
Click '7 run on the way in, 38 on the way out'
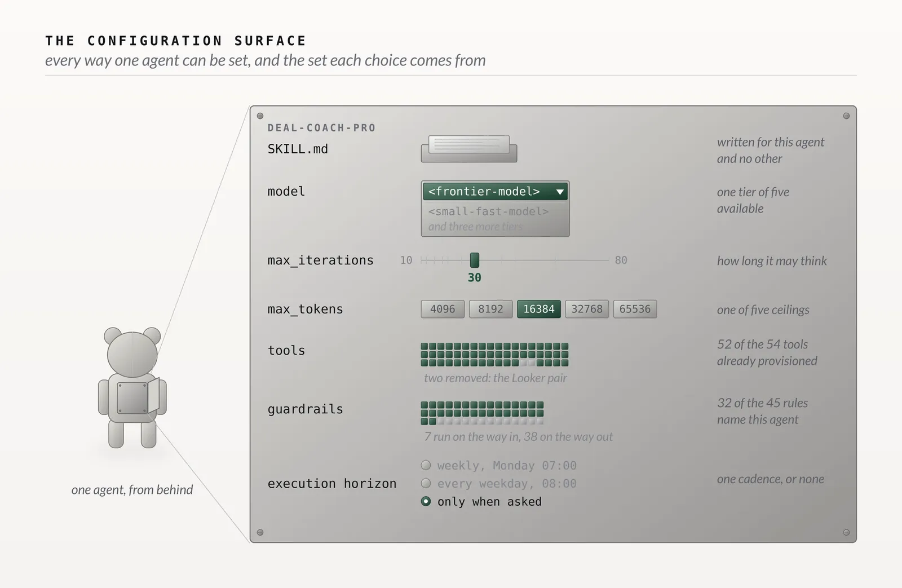(x=518, y=436)
